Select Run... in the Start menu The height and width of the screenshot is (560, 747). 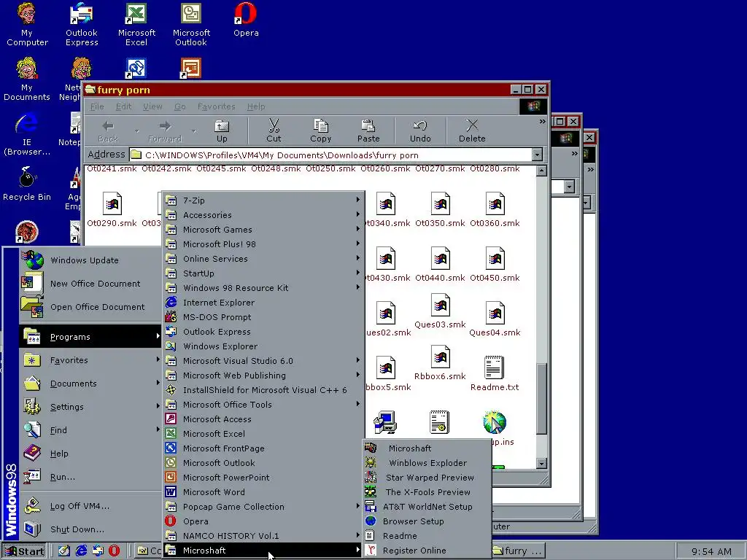point(90,477)
